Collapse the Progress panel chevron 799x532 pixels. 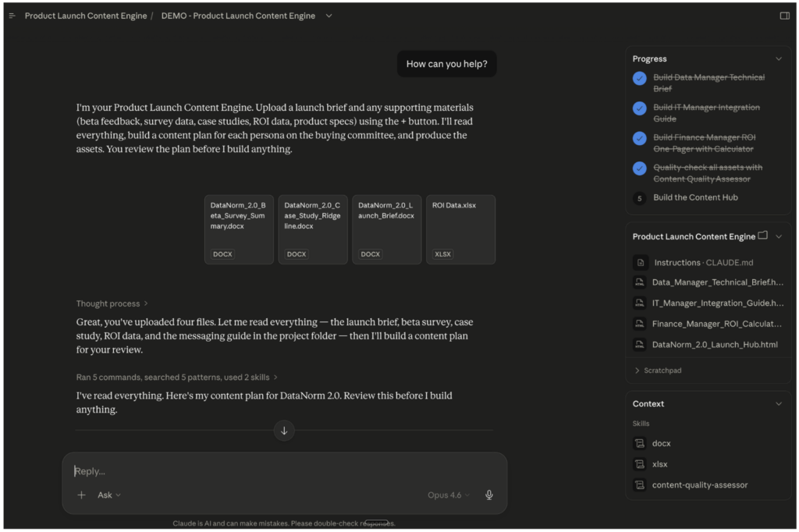779,59
